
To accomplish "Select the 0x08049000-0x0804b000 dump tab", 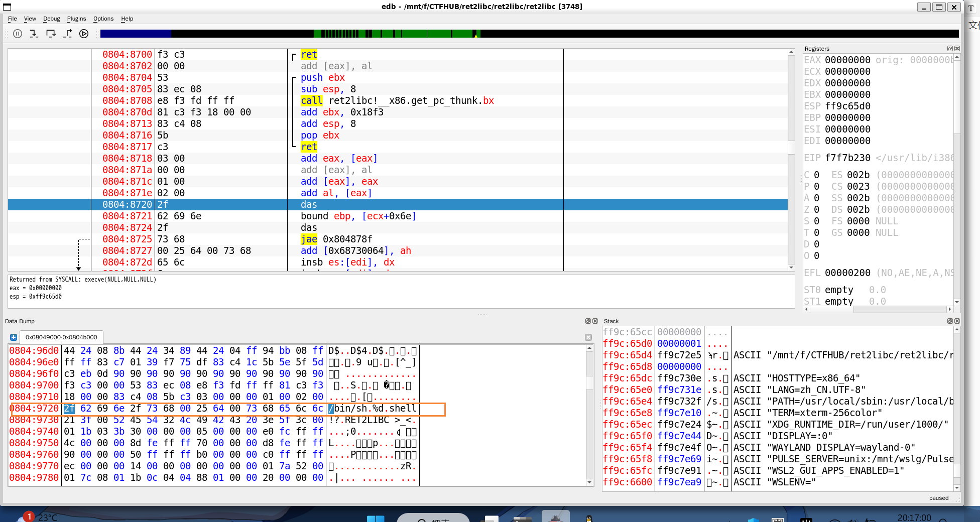I will tap(61, 337).
